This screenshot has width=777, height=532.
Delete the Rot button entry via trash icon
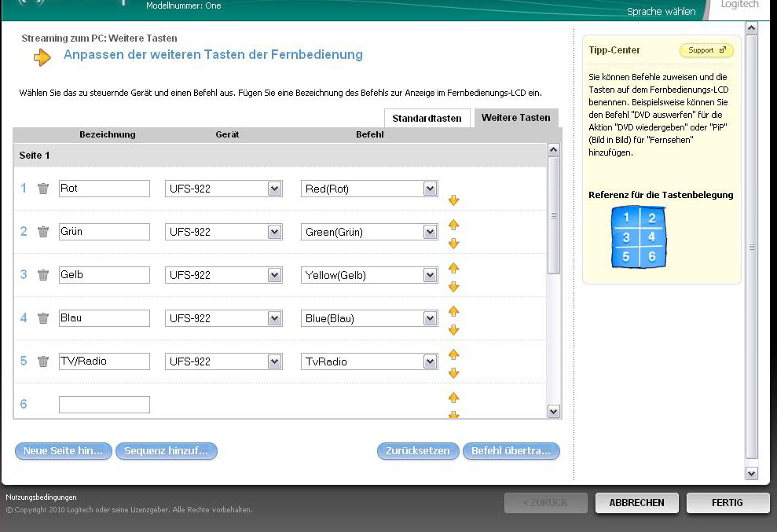point(43,189)
